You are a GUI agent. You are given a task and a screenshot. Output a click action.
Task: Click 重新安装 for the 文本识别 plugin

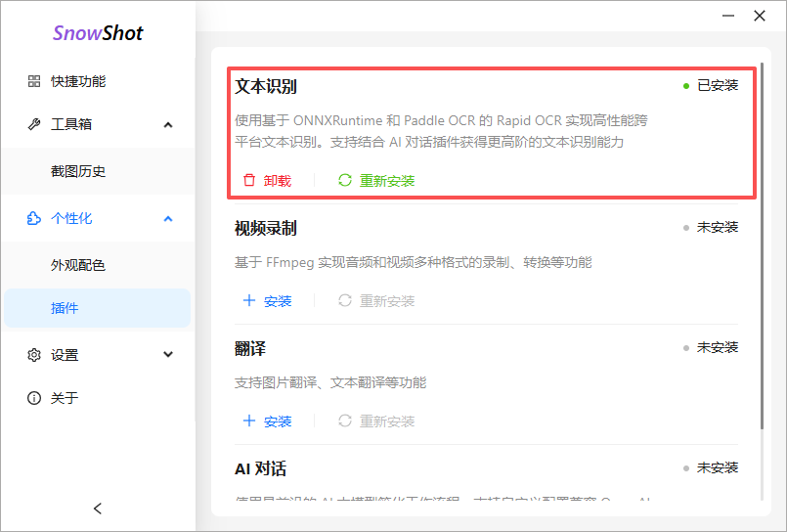tap(387, 181)
